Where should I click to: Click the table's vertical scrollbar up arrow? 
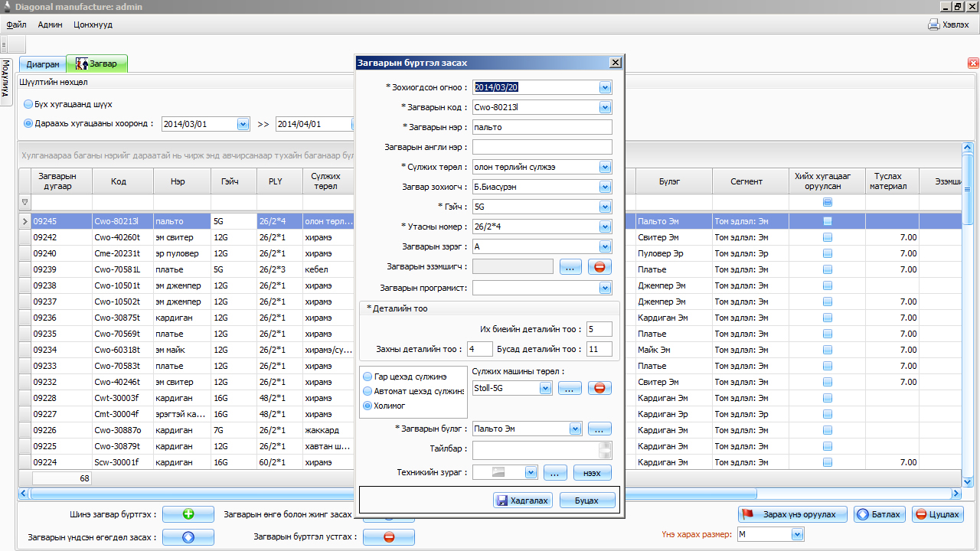coord(968,148)
